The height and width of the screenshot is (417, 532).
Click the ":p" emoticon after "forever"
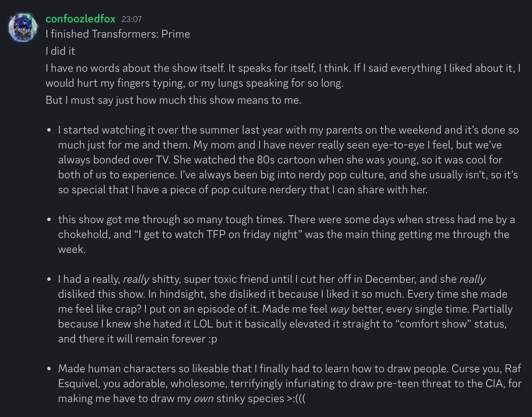pos(213,339)
